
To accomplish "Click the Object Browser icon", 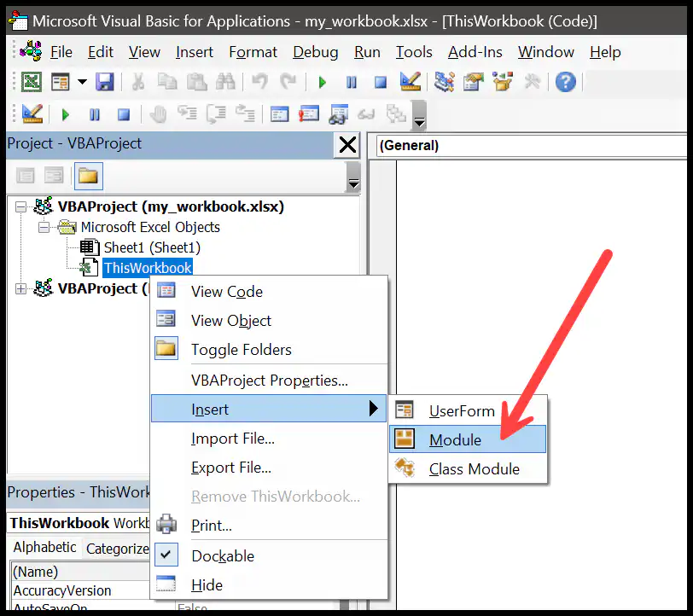I will pos(503,82).
